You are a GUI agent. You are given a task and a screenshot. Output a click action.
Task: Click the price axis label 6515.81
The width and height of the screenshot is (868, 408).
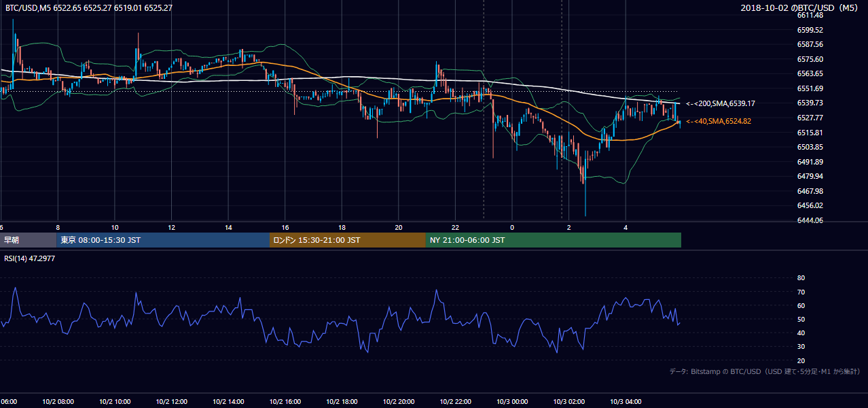[x=810, y=133]
